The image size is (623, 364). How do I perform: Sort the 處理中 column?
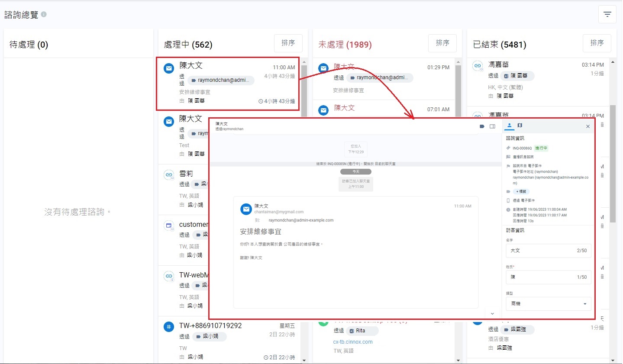click(288, 43)
